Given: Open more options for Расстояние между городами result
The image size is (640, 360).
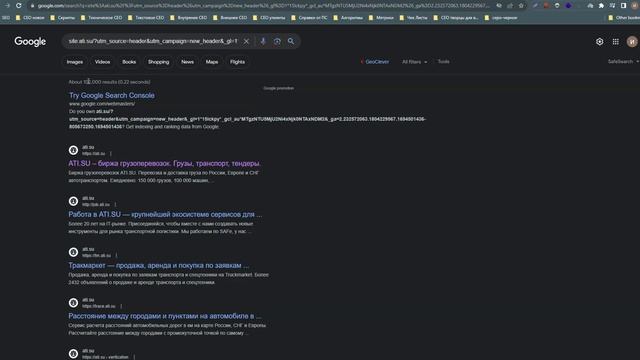Looking at the screenshot, I should click(121, 306).
